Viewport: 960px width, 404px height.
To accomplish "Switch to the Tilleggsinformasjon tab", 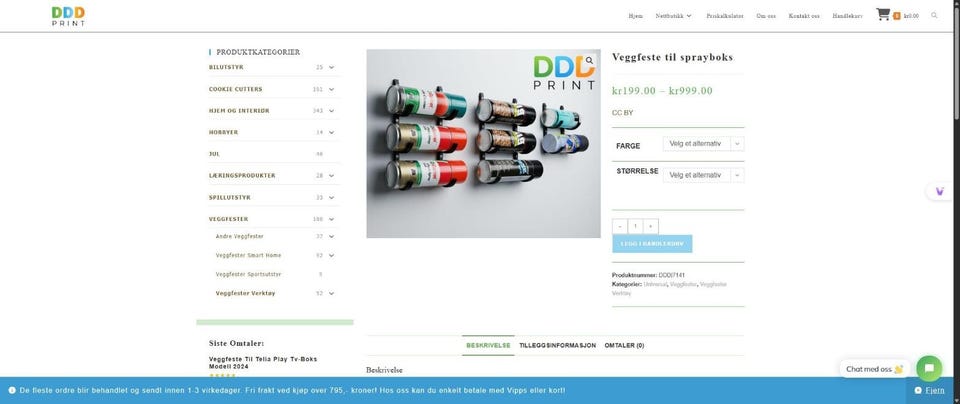I will pos(557,345).
